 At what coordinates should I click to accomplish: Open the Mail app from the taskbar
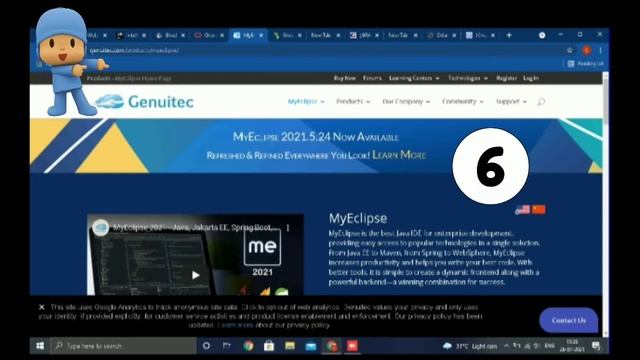pyautogui.click(x=311, y=346)
